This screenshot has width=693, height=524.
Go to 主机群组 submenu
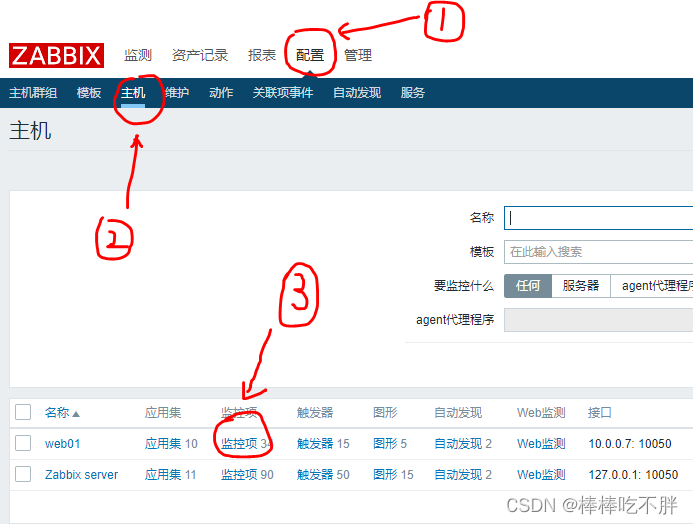point(33,93)
